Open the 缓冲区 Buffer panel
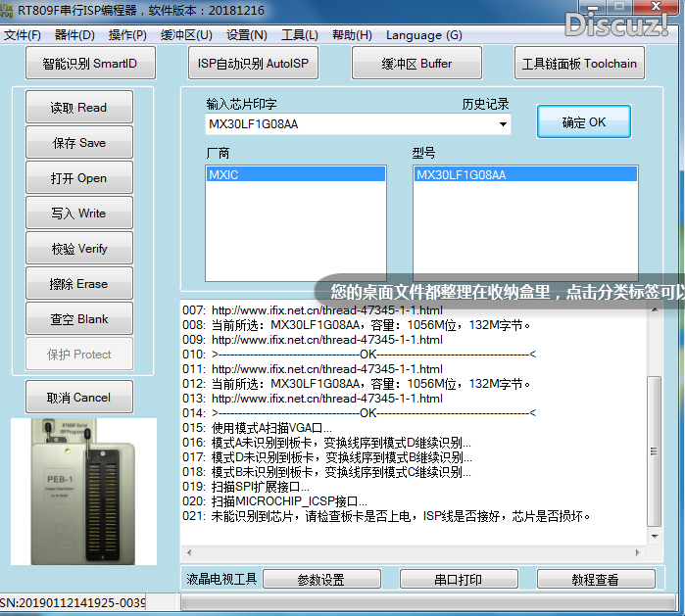The image size is (685, 616). tap(416, 64)
